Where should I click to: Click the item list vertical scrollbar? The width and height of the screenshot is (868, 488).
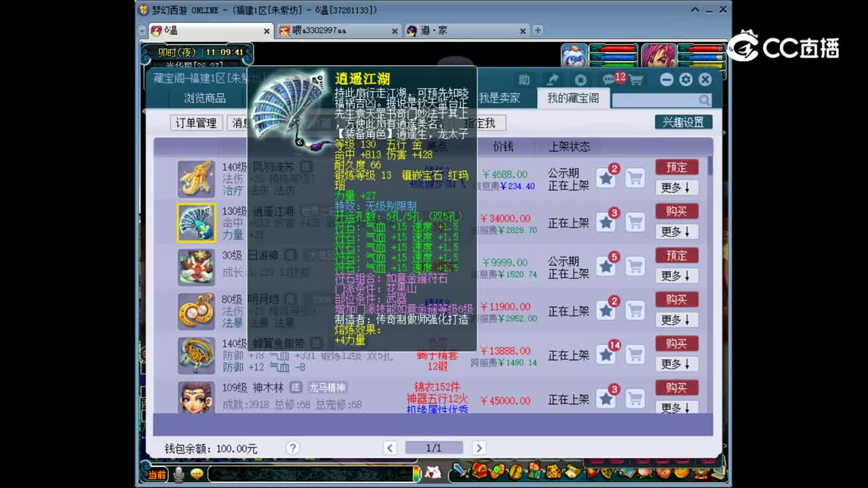(x=710, y=285)
